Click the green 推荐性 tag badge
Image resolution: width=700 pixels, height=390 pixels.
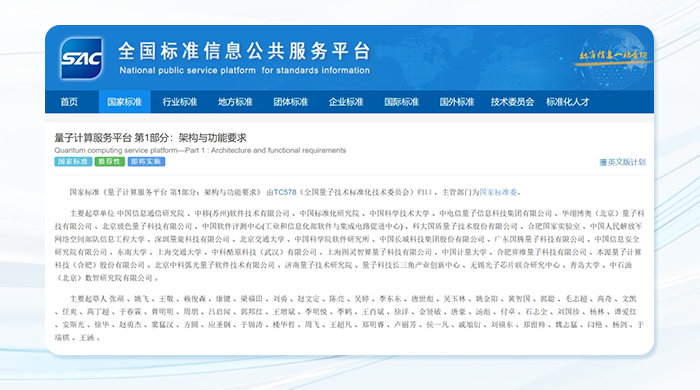click(x=109, y=162)
